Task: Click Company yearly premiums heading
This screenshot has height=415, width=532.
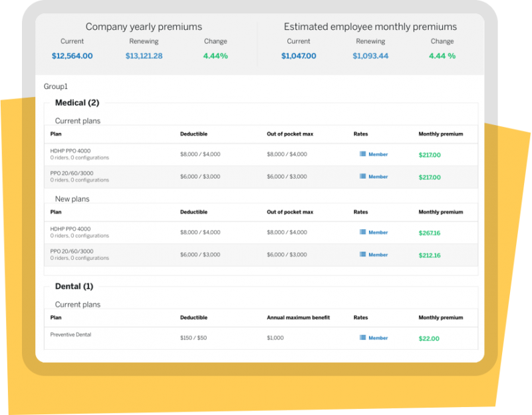Action: click(x=144, y=27)
